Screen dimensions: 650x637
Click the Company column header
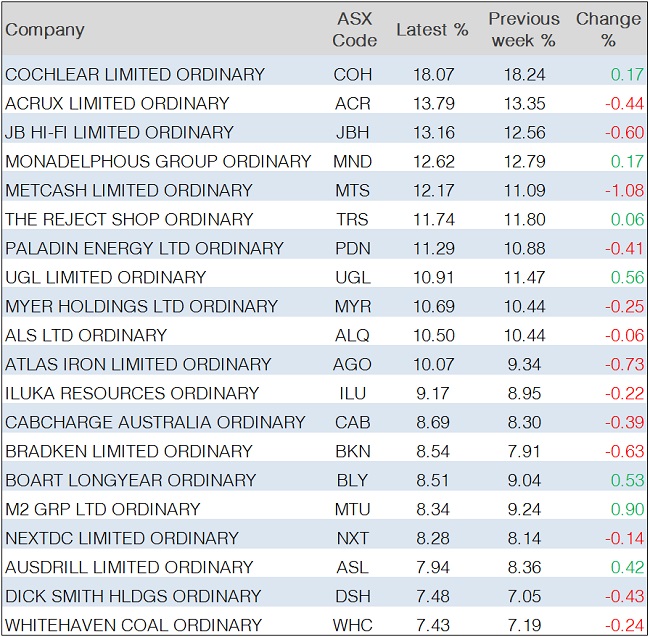(x=45, y=30)
